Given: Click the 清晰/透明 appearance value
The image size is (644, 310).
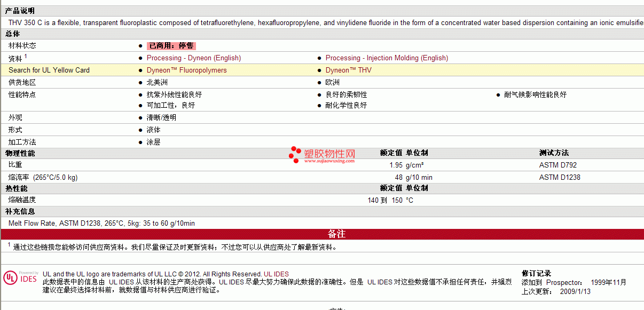Looking at the screenshot, I should 161,117.
